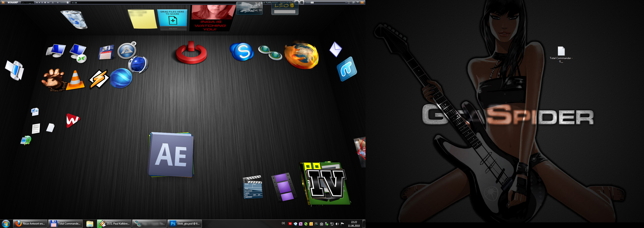The image size is (644, 228).
Task: Open the Total Commander floppy desktop icon
Action: (x=106, y=52)
